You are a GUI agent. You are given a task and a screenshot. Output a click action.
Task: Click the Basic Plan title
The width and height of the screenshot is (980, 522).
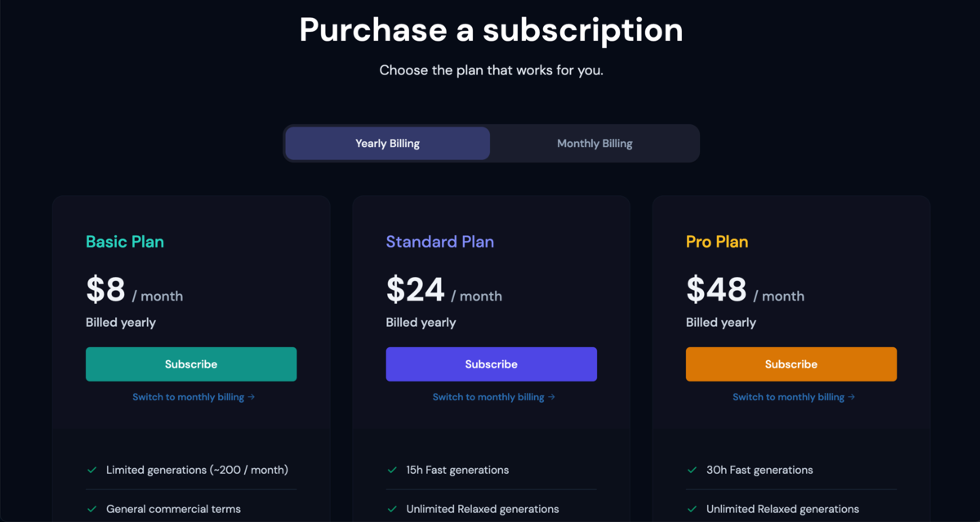[125, 242]
